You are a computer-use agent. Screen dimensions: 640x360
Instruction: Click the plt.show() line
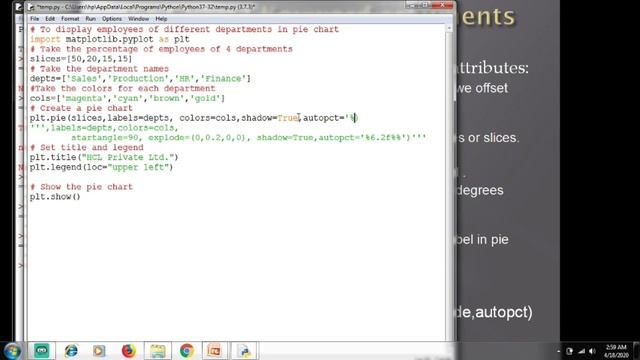coord(55,197)
